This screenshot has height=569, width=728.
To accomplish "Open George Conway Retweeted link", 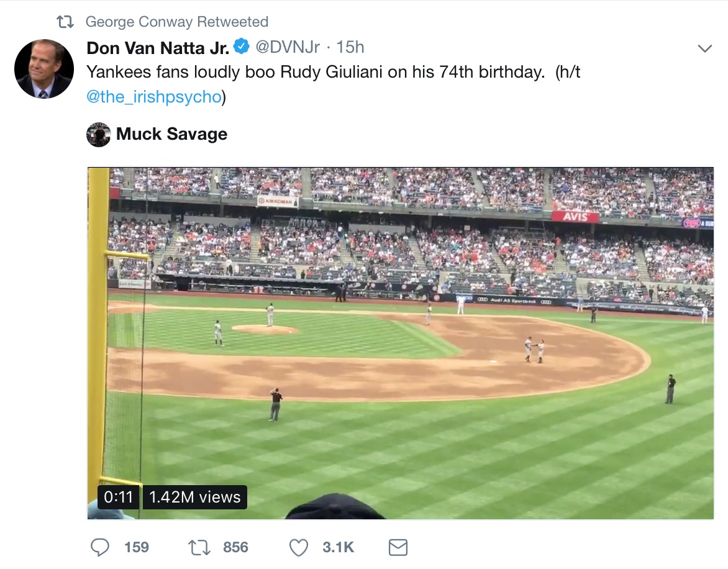I will point(177,22).
